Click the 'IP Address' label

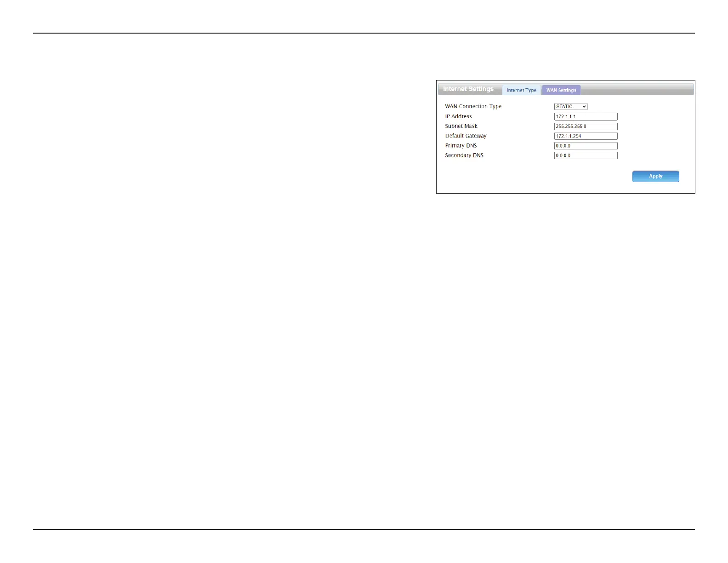point(458,116)
